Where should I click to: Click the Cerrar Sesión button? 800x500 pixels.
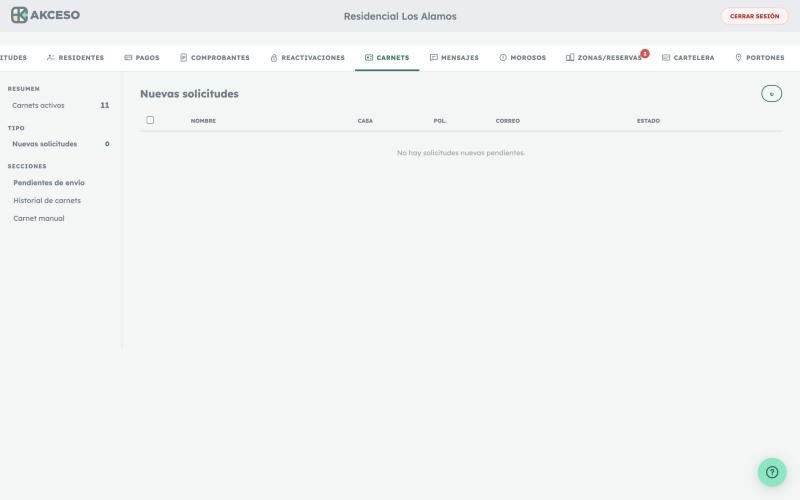point(755,16)
